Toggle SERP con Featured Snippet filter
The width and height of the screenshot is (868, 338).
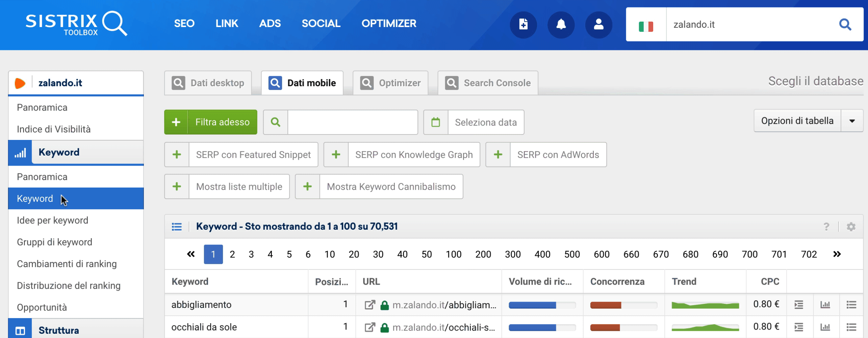241,154
